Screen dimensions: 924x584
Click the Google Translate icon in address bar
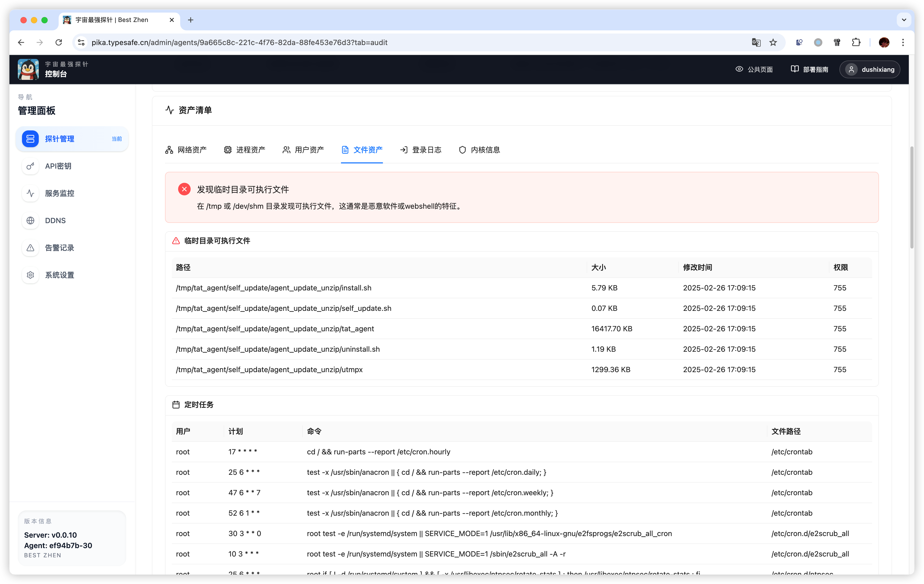(756, 43)
